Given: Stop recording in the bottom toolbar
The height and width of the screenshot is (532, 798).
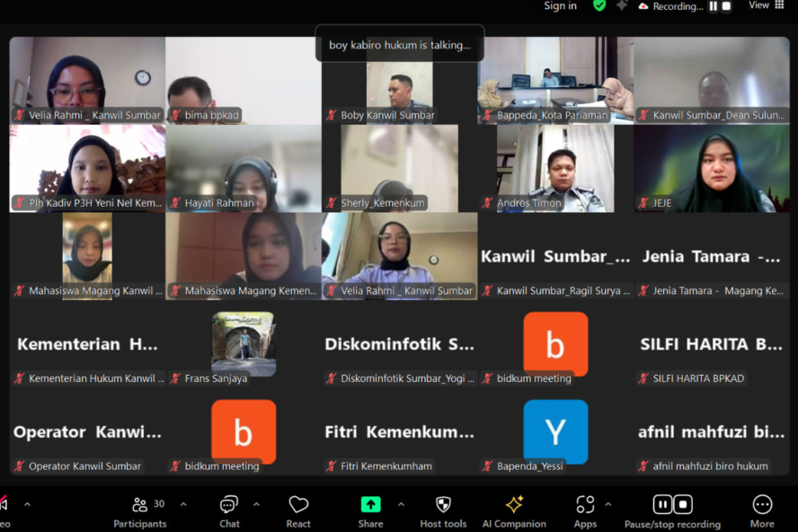Looking at the screenshot, I should (683, 504).
